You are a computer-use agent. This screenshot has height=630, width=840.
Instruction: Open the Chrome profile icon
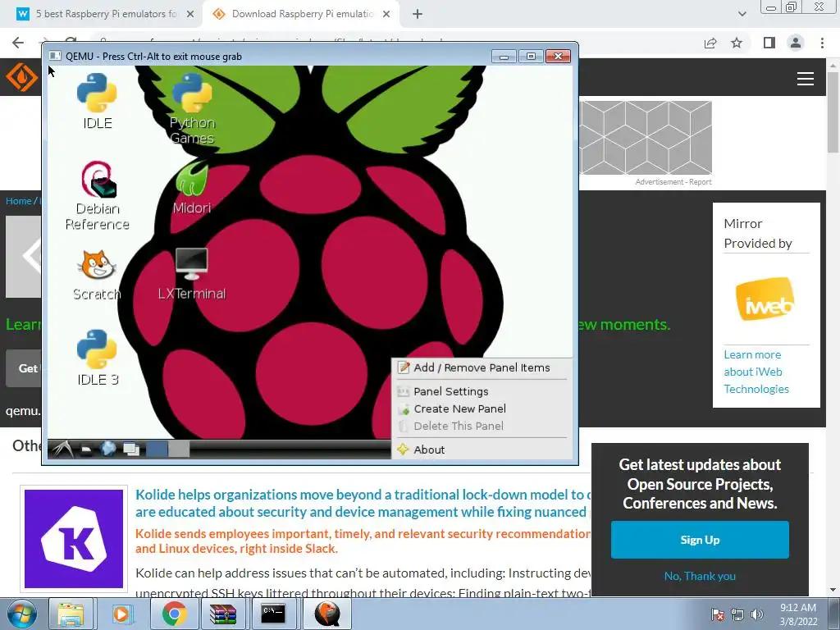796,43
